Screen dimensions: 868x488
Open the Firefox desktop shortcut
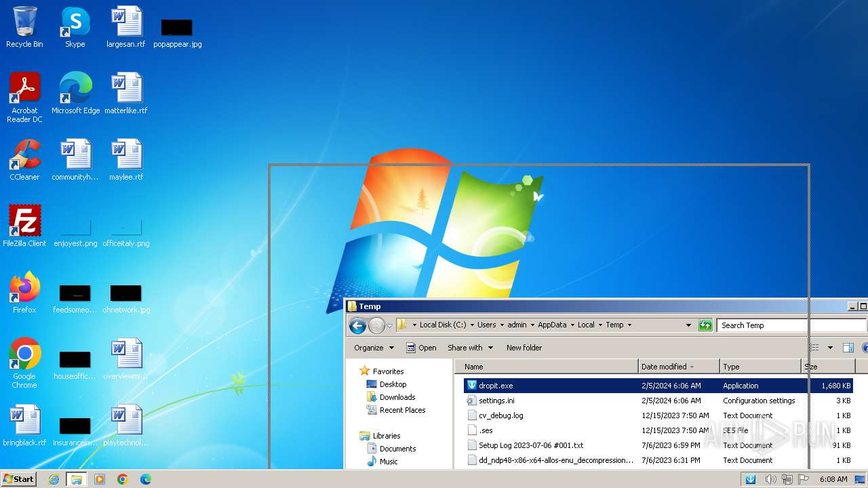[x=24, y=293]
